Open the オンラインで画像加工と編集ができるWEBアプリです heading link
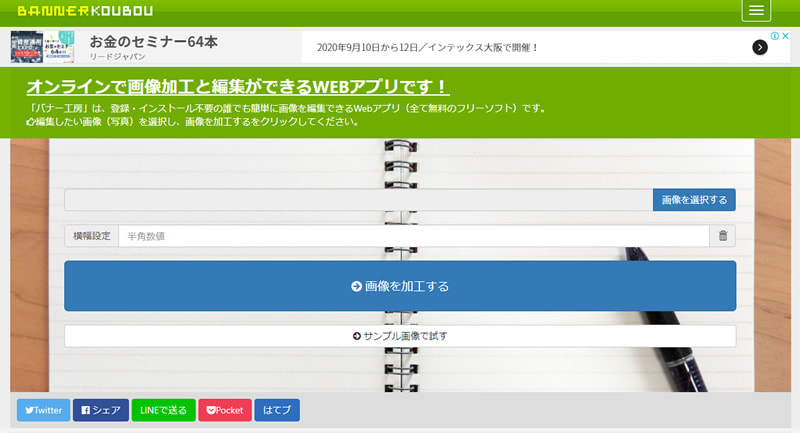This screenshot has width=800, height=433. tap(238, 87)
